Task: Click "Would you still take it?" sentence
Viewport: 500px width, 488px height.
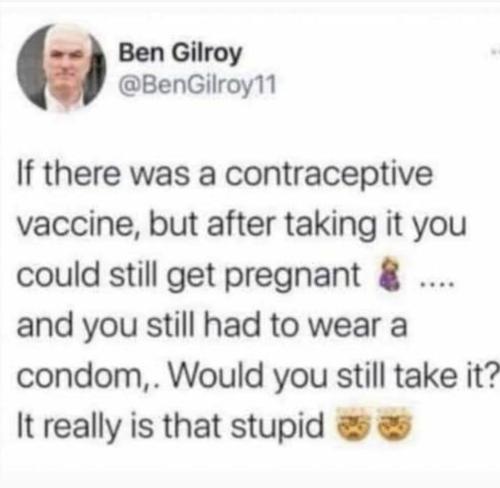Action: (x=334, y=374)
